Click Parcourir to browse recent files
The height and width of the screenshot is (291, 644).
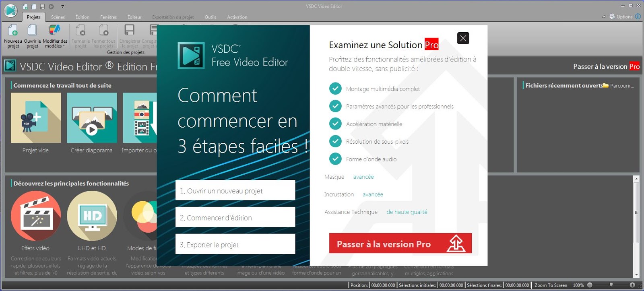point(619,86)
